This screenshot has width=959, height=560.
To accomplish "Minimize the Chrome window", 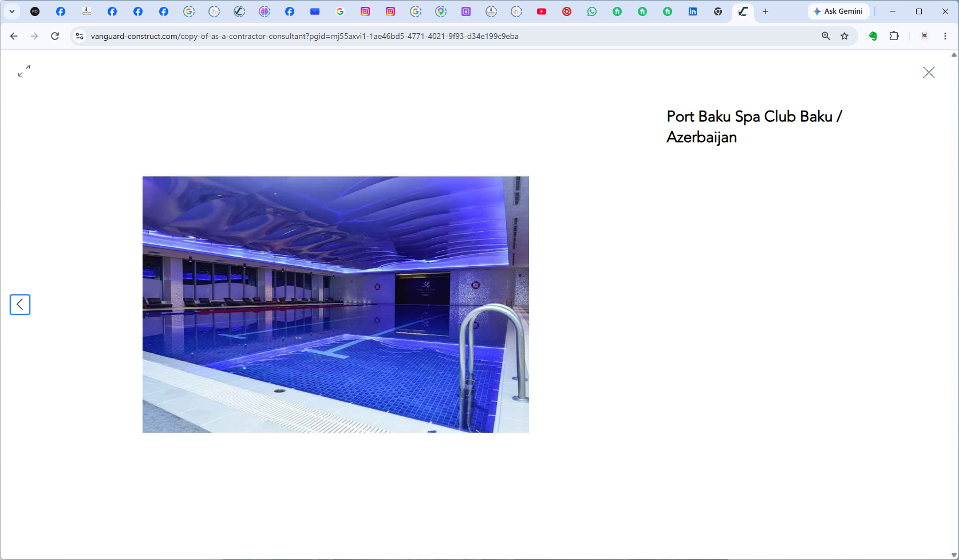I will click(x=893, y=11).
